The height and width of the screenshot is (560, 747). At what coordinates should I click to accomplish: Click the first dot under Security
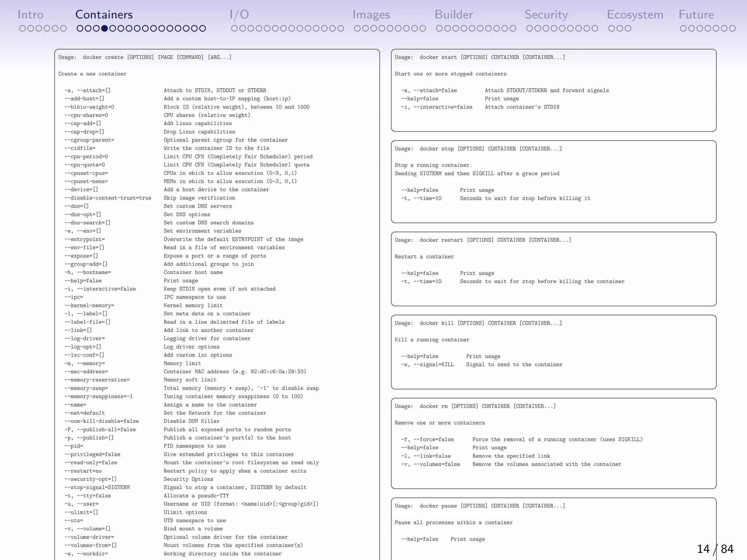pos(529,28)
